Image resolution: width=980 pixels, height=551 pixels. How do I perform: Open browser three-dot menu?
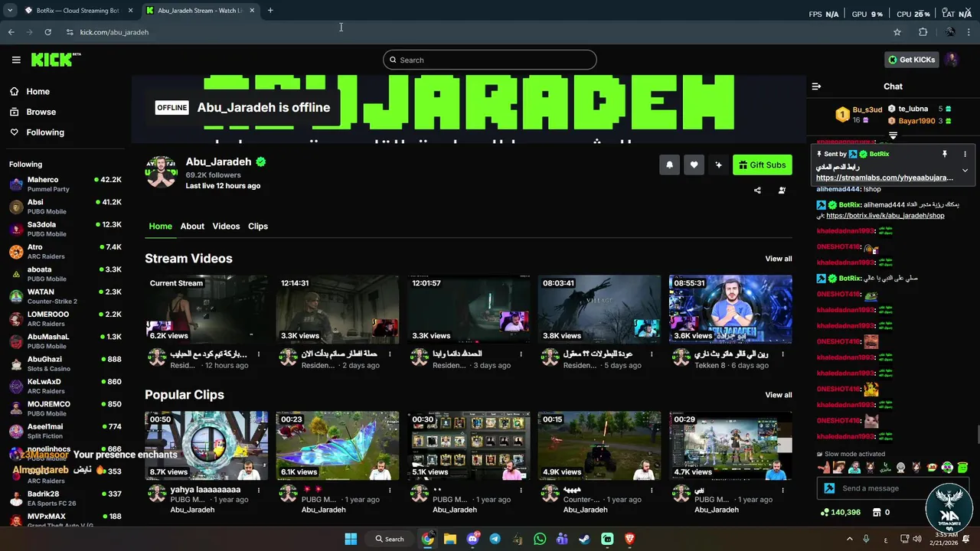click(x=969, y=32)
